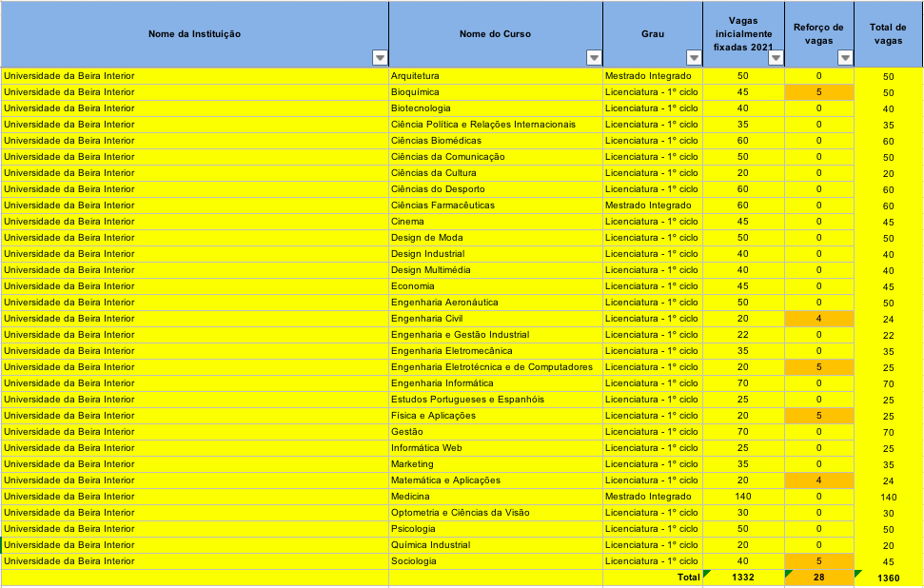Select the Total de vagas header cell

pos(888,34)
